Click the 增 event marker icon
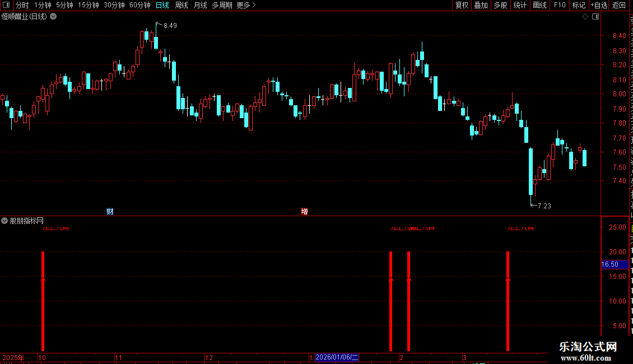The width and height of the screenshot is (633, 364). 304,212
